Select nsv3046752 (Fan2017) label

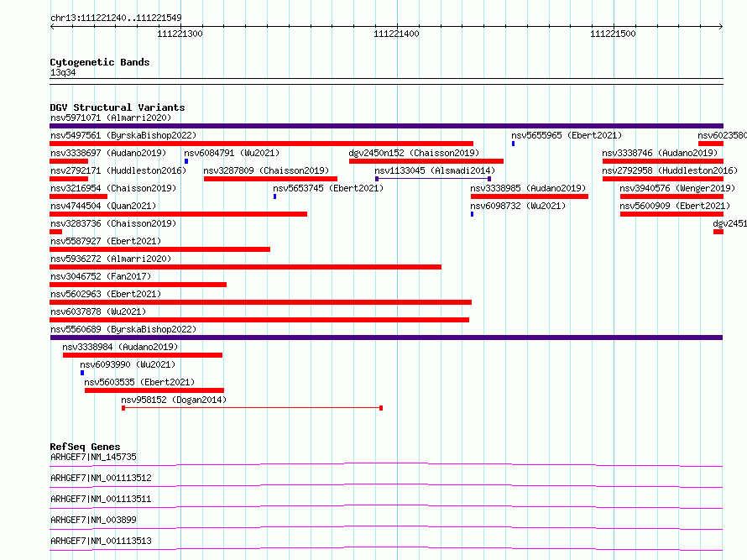(101, 276)
